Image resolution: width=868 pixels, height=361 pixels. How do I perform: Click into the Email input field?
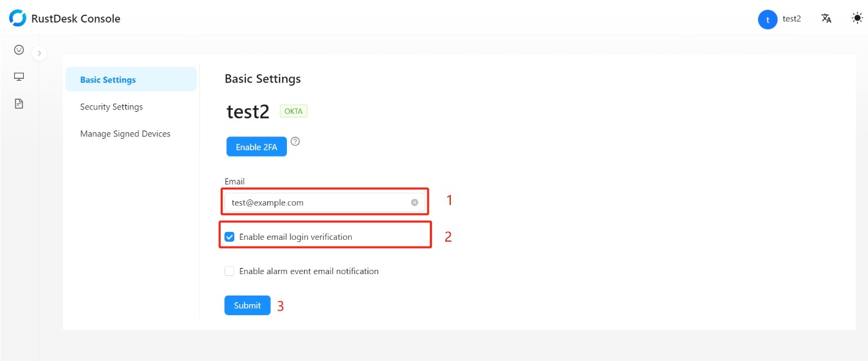[315, 203]
